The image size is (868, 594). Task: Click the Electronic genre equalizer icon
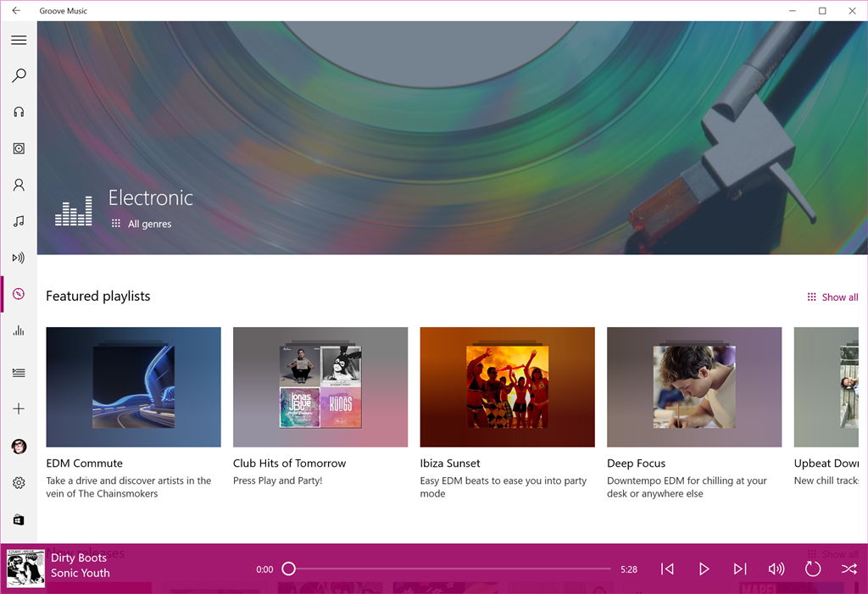point(74,211)
